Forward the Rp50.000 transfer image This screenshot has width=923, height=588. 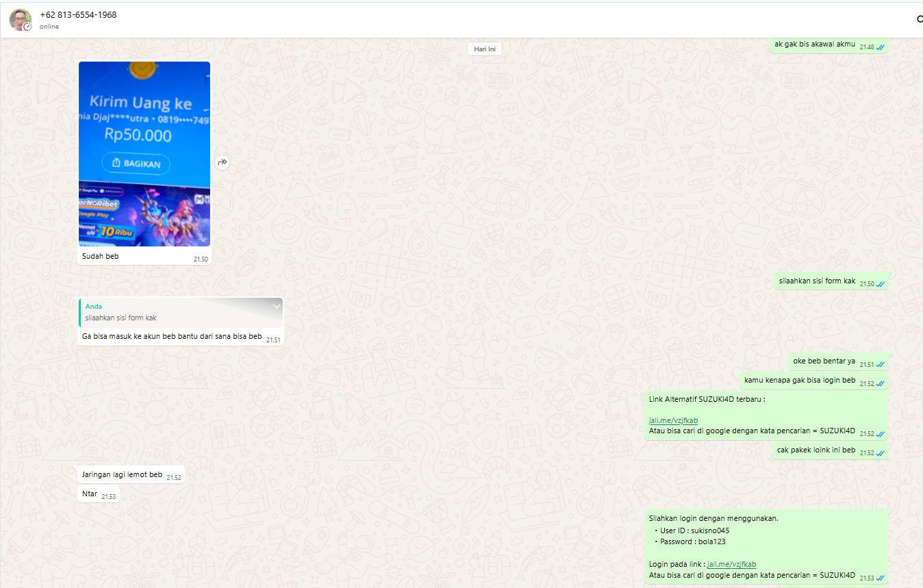[222, 162]
